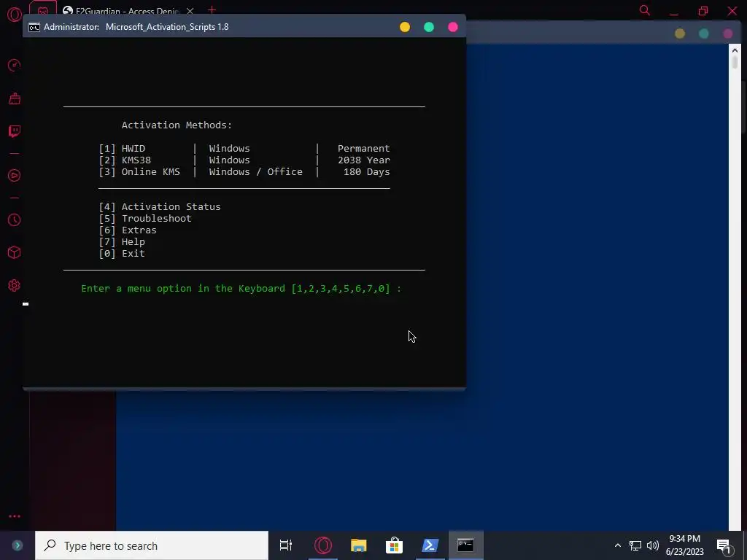Click the yellow minimize button of Activation Scripts window
The width and height of the screenshot is (747, 560).
pyautogui.click(x=405, y=27)
